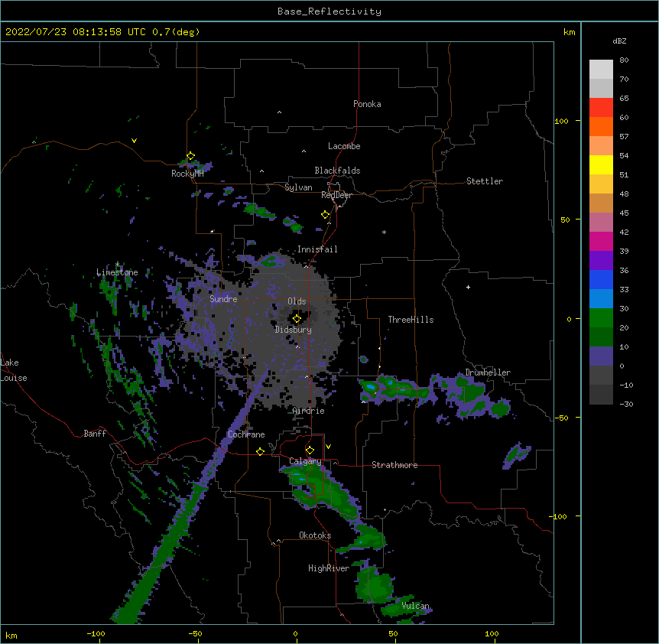Click the RockyMH label
Image resolution: width=659 pixels, height=644 pixels.
tap(187, 174)
